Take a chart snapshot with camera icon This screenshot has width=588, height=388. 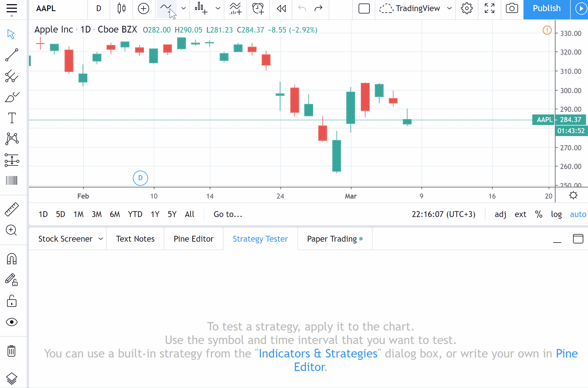click(x=512, y=9)
